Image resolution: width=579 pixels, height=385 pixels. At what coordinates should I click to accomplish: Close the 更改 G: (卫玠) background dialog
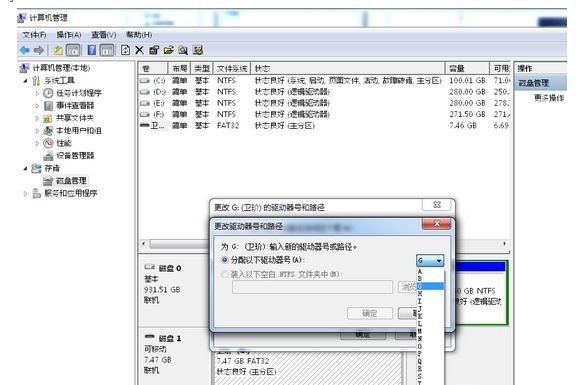pos(437,204)
